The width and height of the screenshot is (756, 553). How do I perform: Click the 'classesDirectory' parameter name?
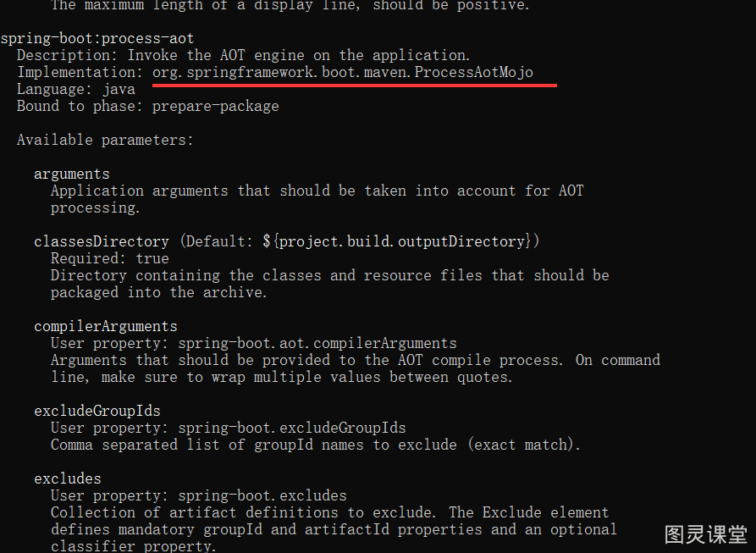click(102, 241)
